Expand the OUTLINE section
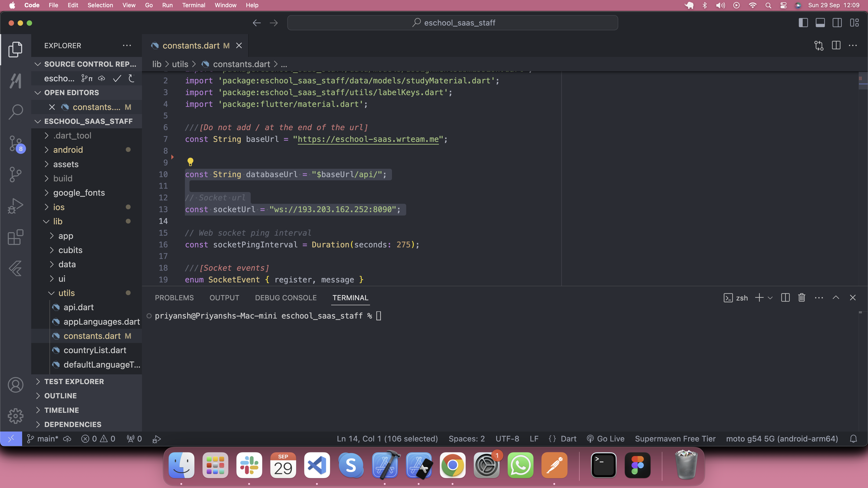Image resolution: width=868 pixels, height=488 pixels. 60,396
